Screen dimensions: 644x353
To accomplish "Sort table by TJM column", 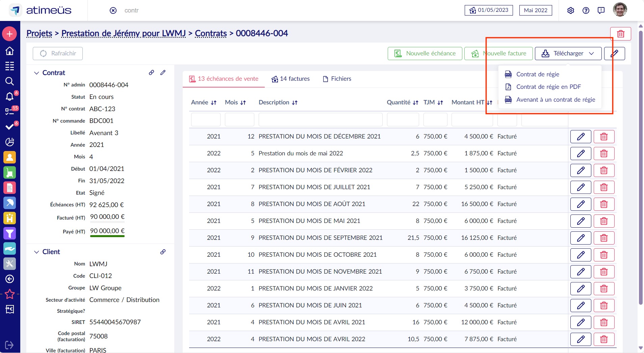I will pos(433,102).
